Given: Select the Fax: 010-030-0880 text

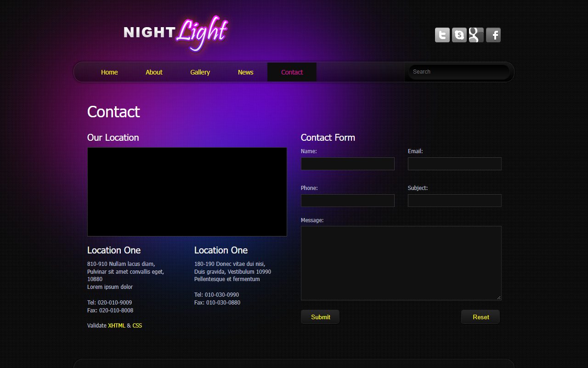Looking at the screenshot, I should click(217, 303).
